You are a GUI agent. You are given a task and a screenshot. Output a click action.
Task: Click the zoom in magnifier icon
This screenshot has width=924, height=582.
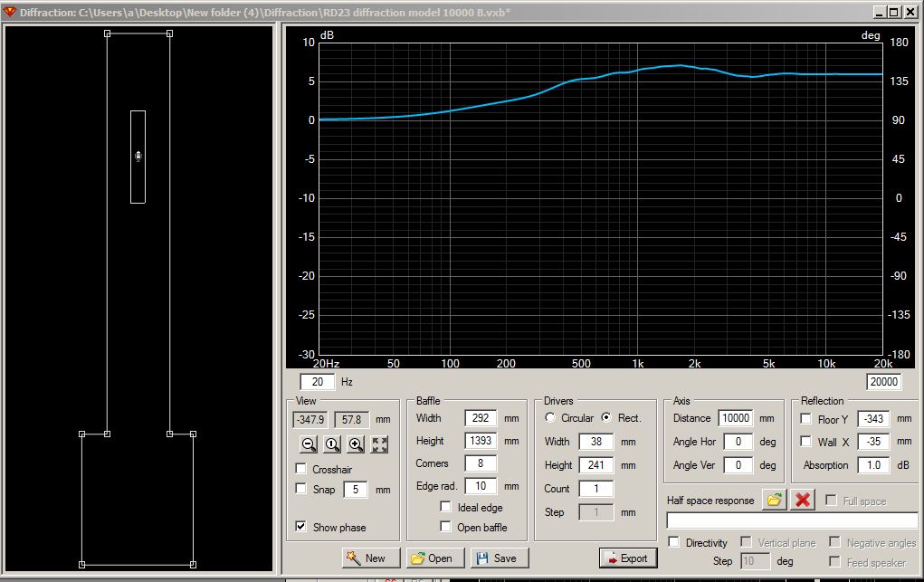tap(357, 444)
